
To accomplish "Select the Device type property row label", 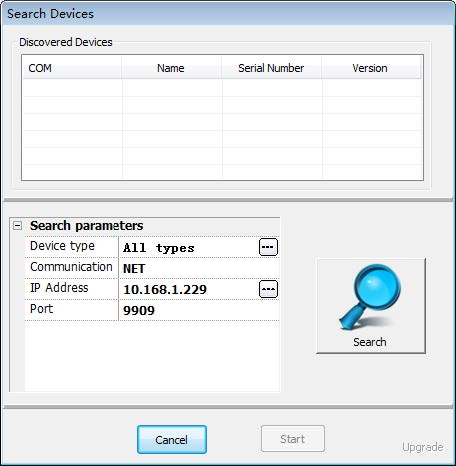I will coord(71,247).
